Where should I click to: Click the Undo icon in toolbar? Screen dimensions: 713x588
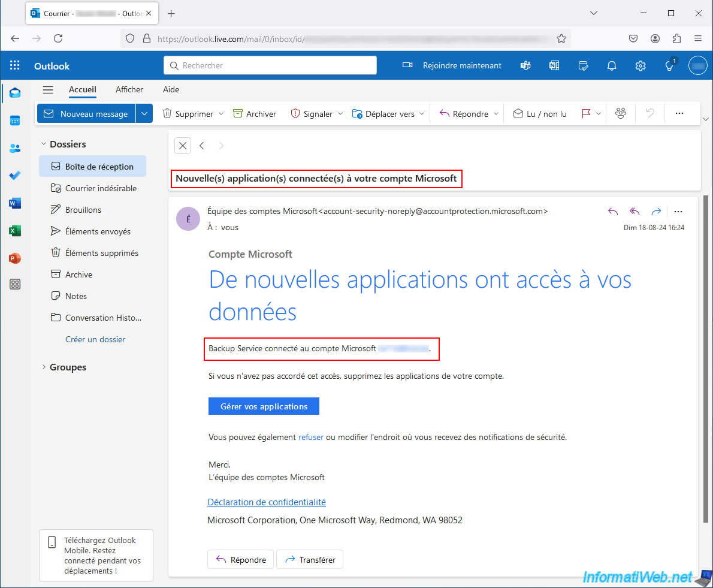[650, 113]
